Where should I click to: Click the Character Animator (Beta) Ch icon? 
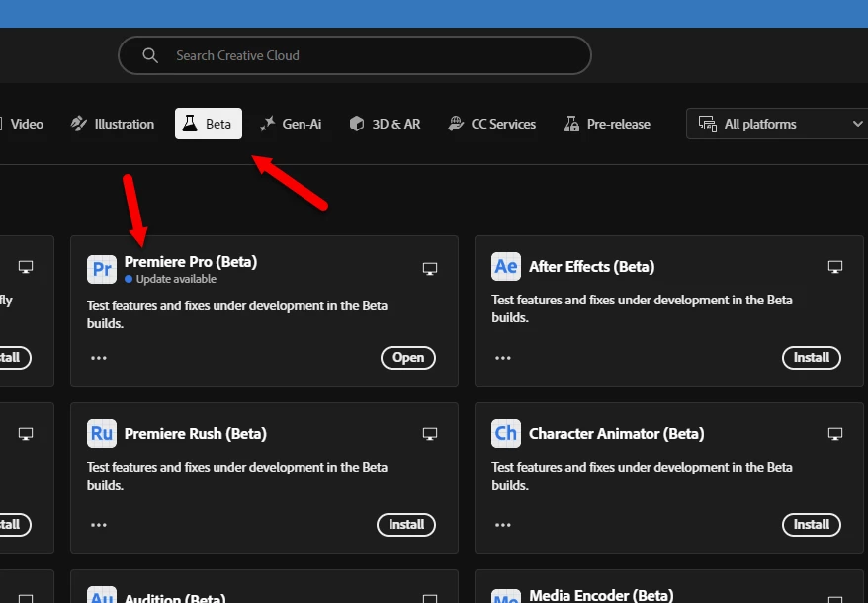(x=506, y=434)
